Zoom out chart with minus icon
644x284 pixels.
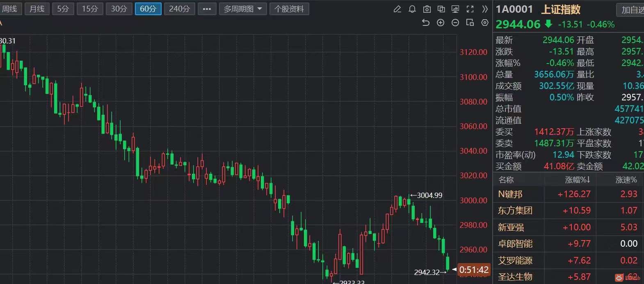(x=455, y=23)
